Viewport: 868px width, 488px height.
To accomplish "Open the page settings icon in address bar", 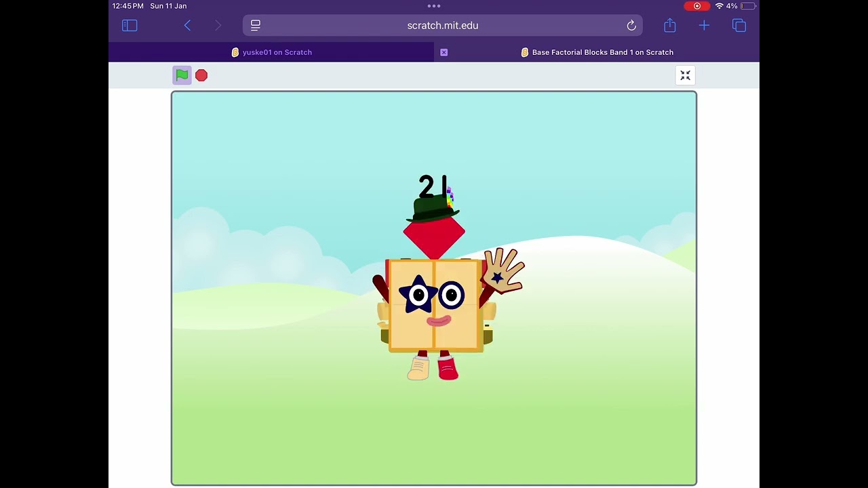I will [x=256, y=26].
